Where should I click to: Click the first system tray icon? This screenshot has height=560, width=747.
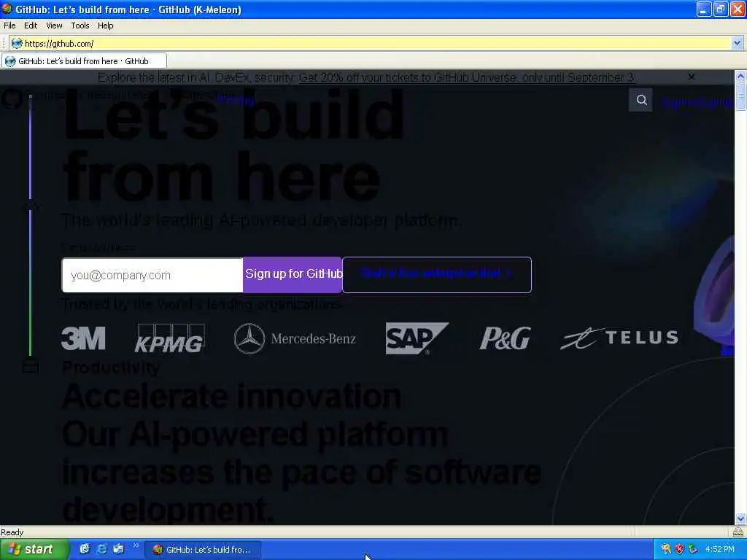(x=665, y=549)
